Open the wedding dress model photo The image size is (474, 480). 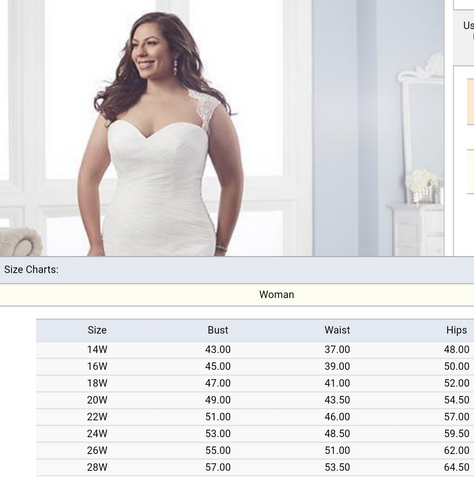pyautogui.click(x=222, y=128)
